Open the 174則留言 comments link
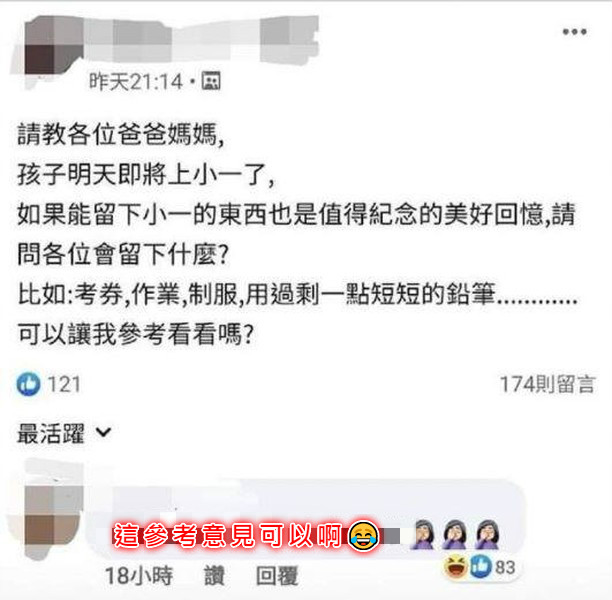 pyautogui.click(x=547, y=385)
